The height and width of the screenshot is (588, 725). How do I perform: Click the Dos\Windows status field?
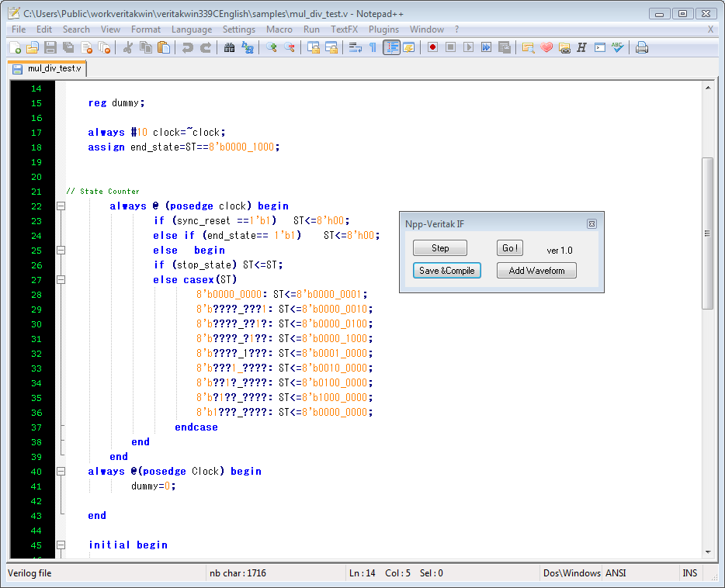click(572, 573)
